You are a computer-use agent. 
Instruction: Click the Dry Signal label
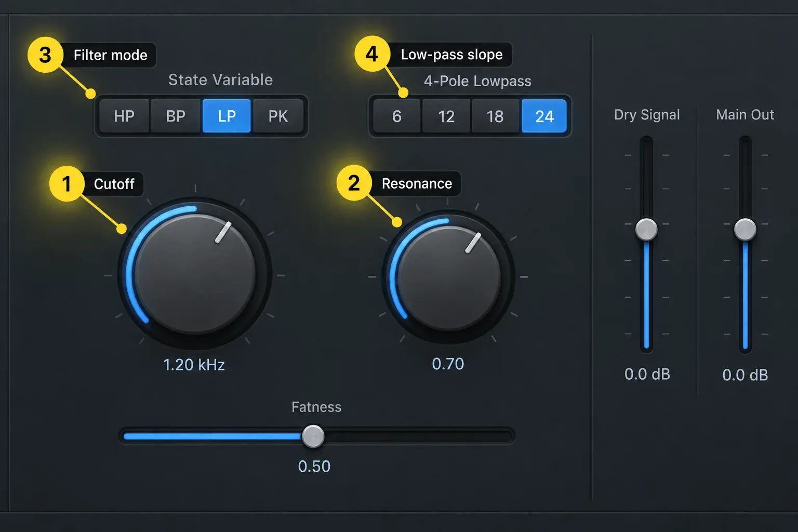[x=647, y=115]
